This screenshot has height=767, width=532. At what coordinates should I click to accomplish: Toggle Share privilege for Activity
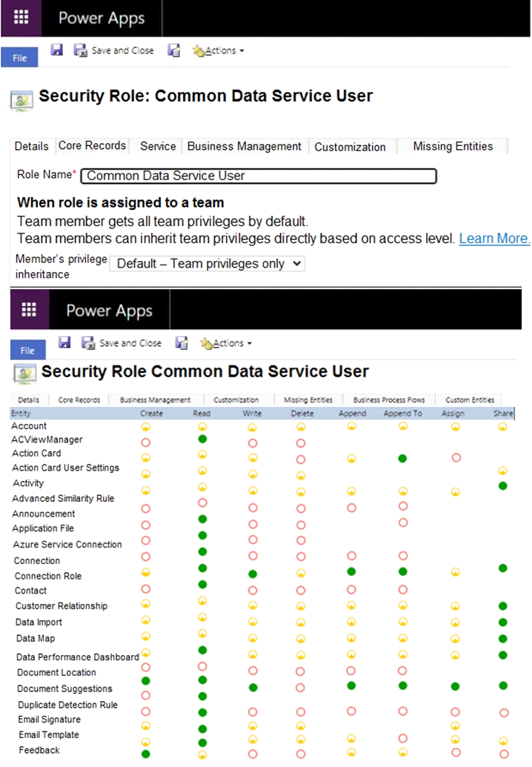502,485
